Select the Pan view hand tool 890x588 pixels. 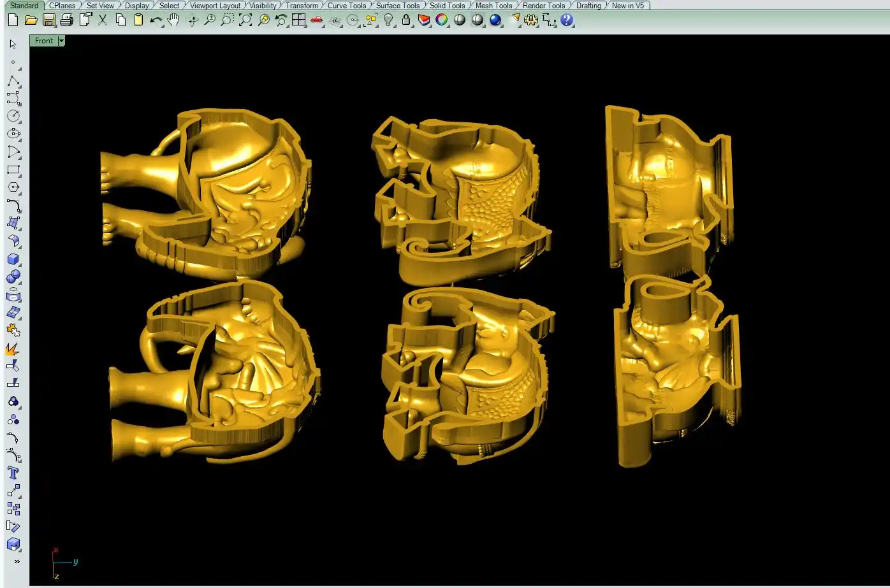(x=173, y=20)
